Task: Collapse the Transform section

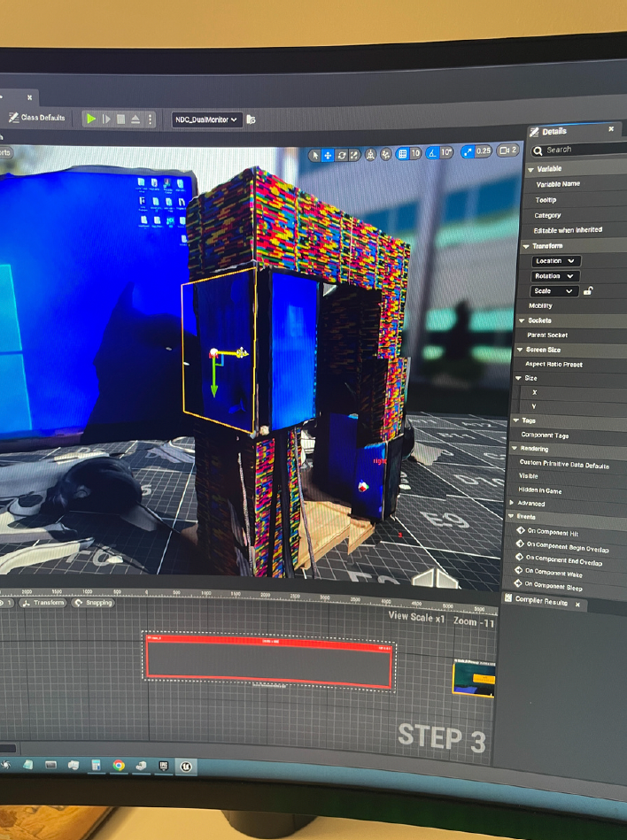Action: pos(526,246)
